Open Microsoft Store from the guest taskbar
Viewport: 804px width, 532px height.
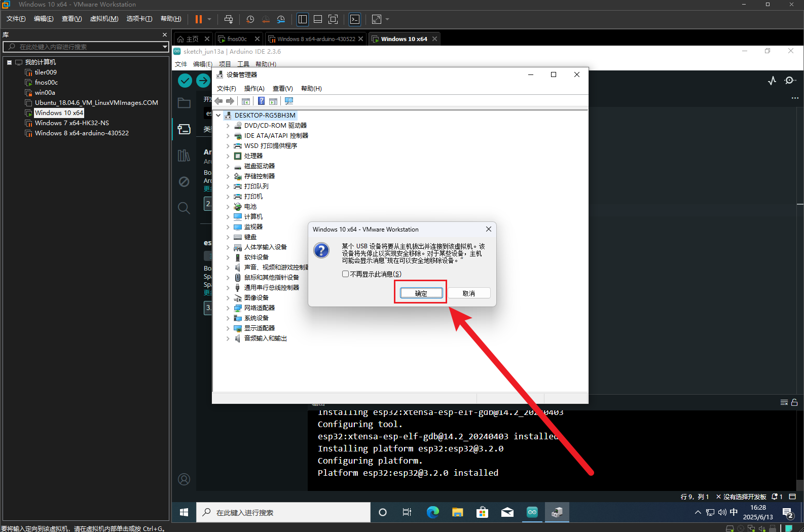482,512
